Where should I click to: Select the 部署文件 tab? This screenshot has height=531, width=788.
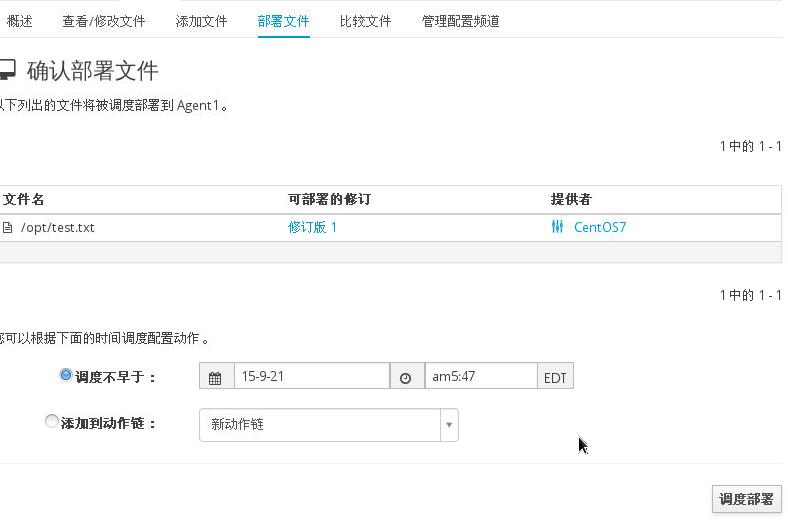tap(283, 21)
